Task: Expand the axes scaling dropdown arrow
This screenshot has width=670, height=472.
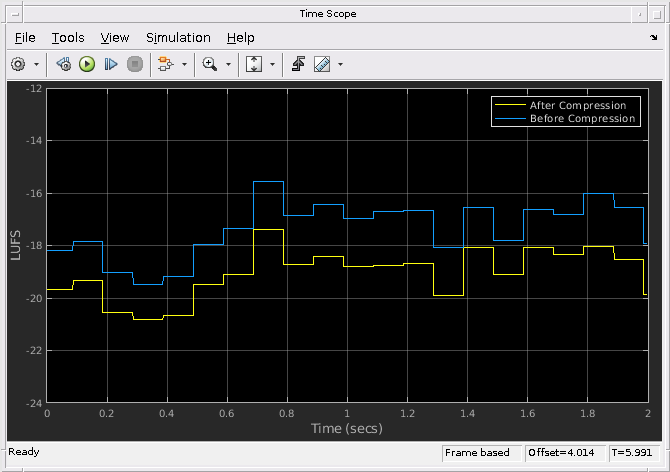Action: (x=273, y=64)
